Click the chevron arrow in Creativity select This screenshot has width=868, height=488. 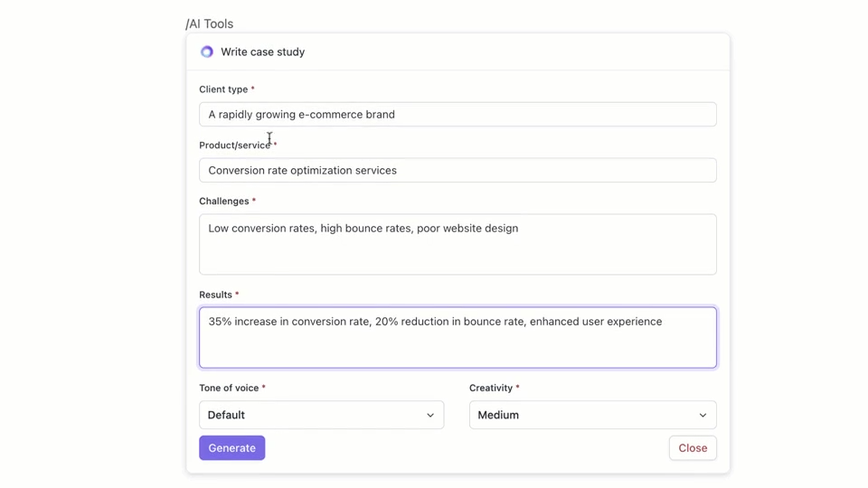pyautogui.click(x=703, y=416)
